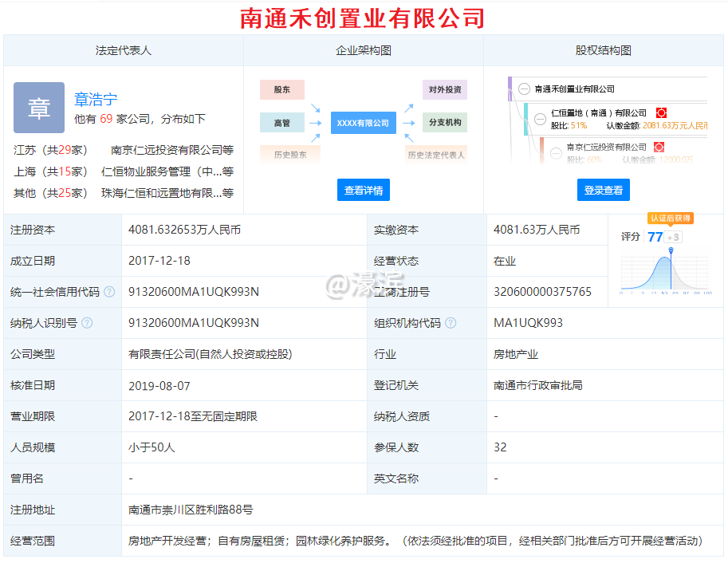Screen dimensions: 728x567
Task: Switch to the 企业架构图 section header
Action: pyautogui.click(x=363, y=49)
